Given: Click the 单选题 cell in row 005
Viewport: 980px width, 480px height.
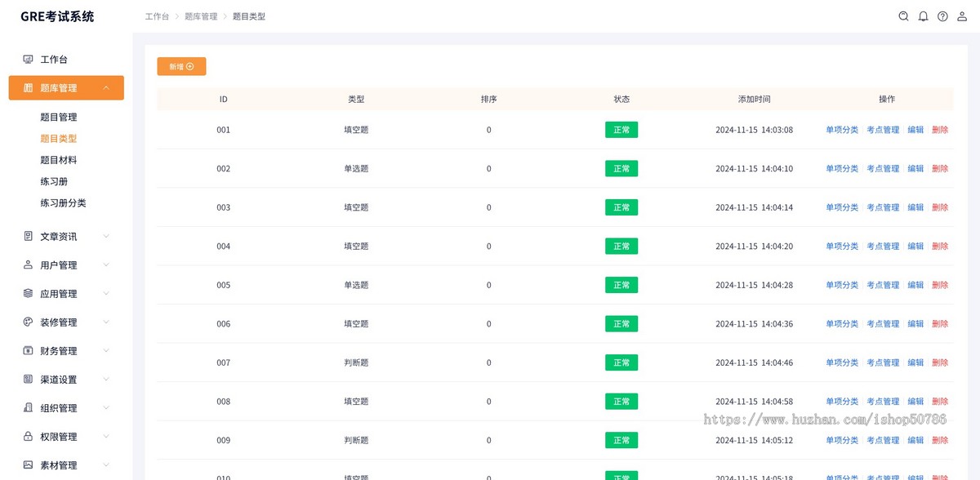Looking at the screenshot, I should tap(356, 285).
